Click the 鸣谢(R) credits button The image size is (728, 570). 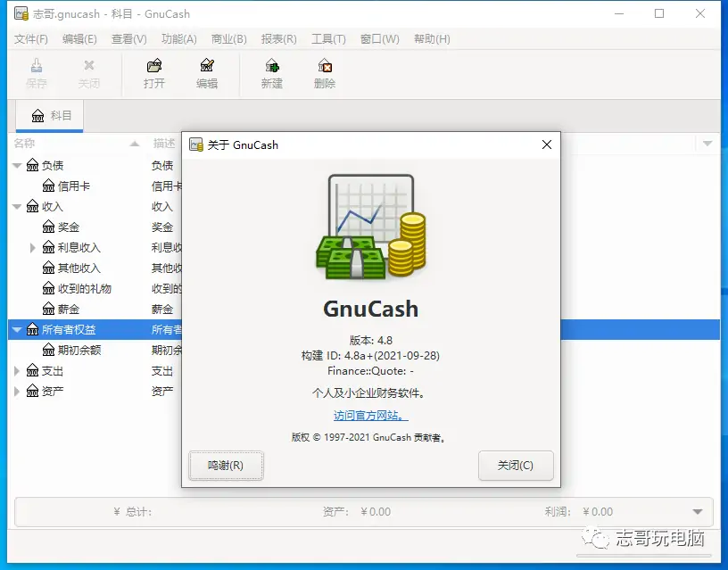pos(226,465)
